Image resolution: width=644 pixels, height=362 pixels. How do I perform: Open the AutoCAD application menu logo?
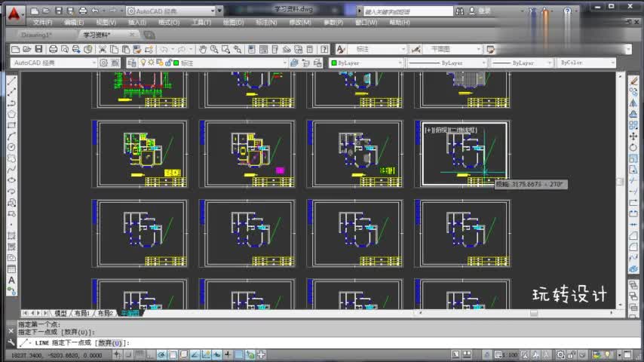click(13, 12)
